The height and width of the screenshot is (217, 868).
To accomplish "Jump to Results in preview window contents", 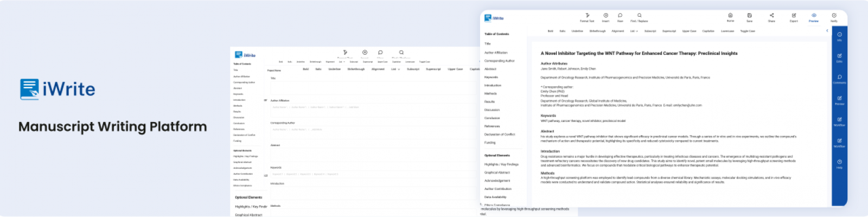I will [x=490, y=101].
